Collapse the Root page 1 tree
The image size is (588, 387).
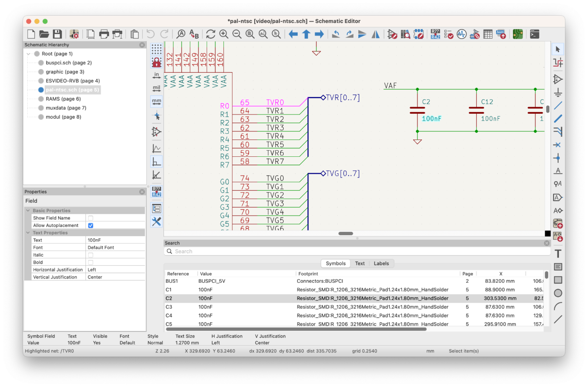click(x=28, y=54)
